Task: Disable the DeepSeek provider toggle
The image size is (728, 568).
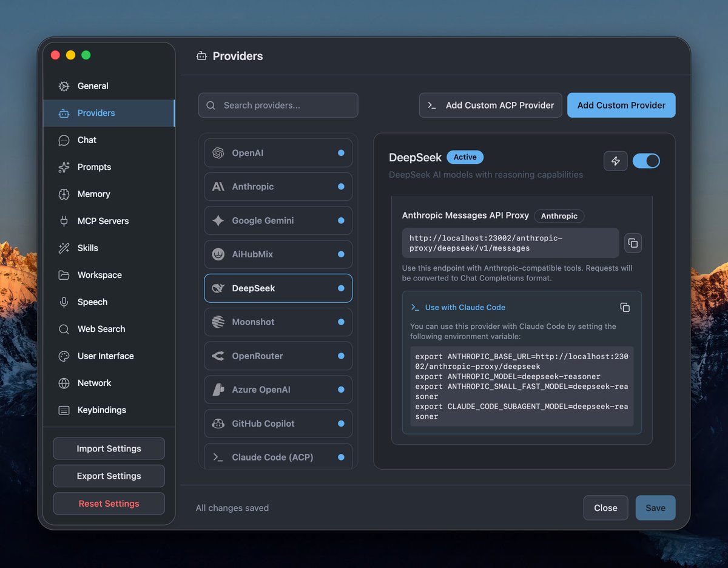Action: (646, 161)
